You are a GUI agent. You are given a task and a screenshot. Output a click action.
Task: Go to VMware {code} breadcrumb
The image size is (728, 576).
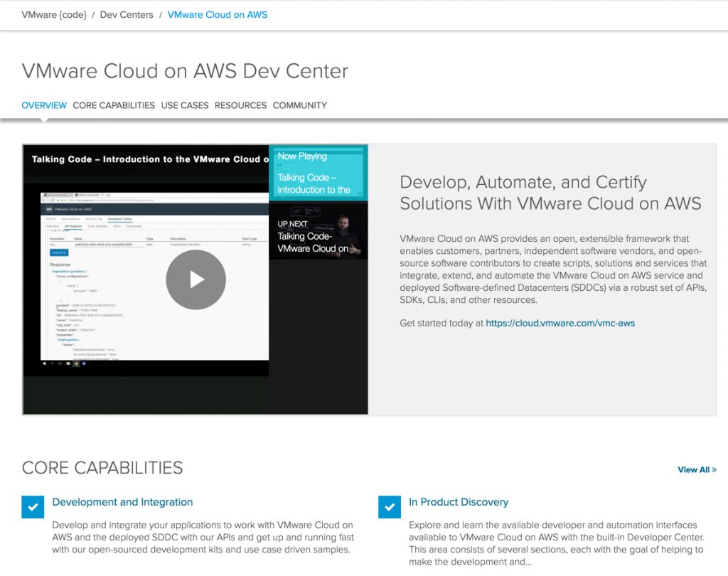coord(54,14)
